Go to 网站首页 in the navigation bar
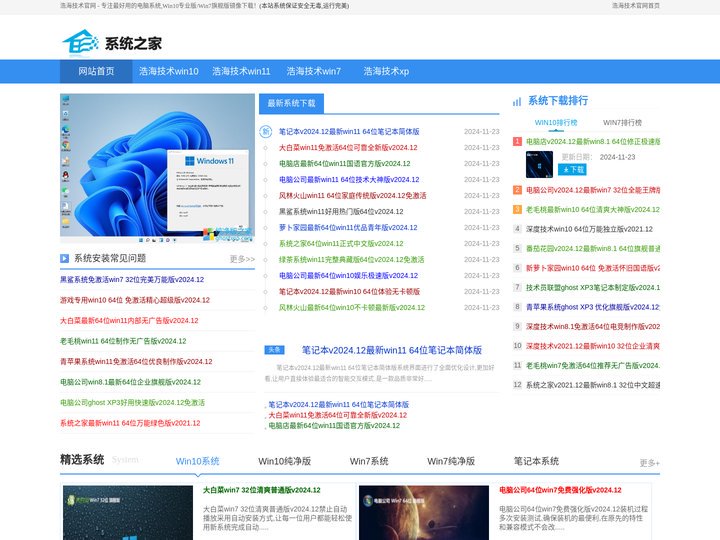Viewport: 720px width, 540px height. click(x=96, y=71)
